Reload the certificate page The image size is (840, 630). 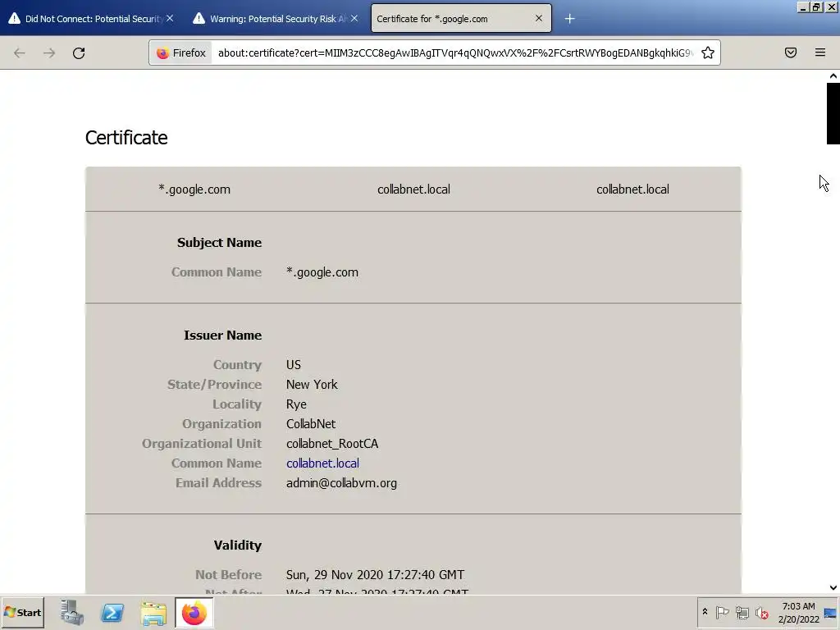click(79, 53)
